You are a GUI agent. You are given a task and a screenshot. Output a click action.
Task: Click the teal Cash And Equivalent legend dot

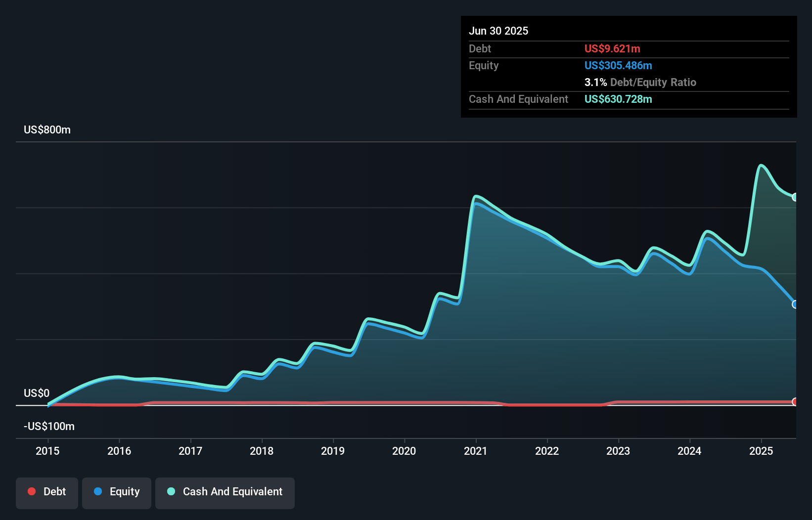(171, 491)
